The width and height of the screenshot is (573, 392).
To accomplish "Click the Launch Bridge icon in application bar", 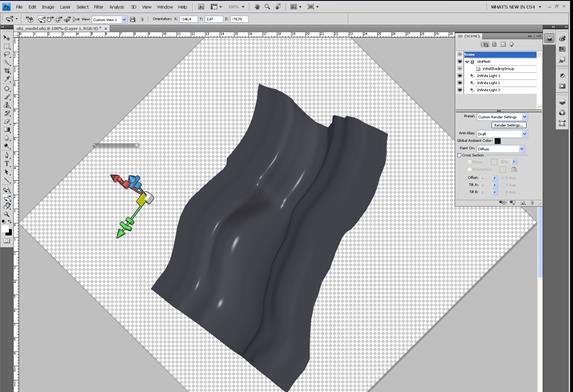I will [x=201, y=7].
